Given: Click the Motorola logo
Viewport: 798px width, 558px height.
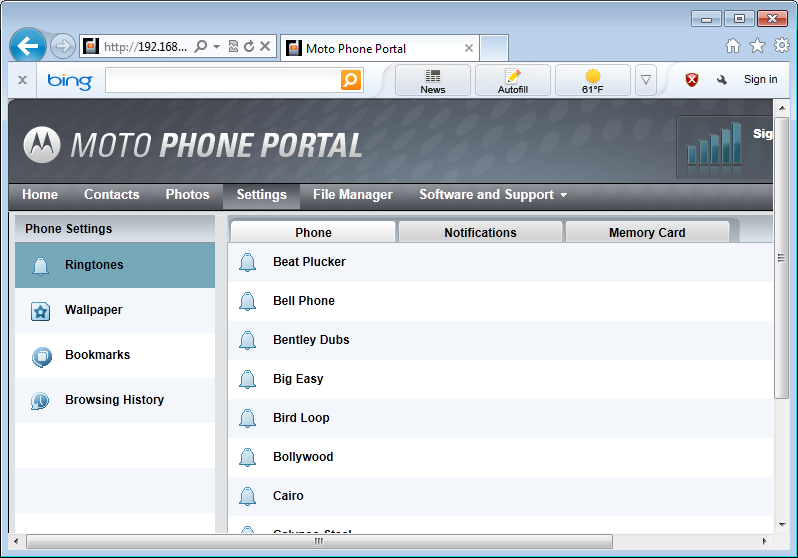Looking at the screenshot, I should pyautogui.click(x=42, y=145).
